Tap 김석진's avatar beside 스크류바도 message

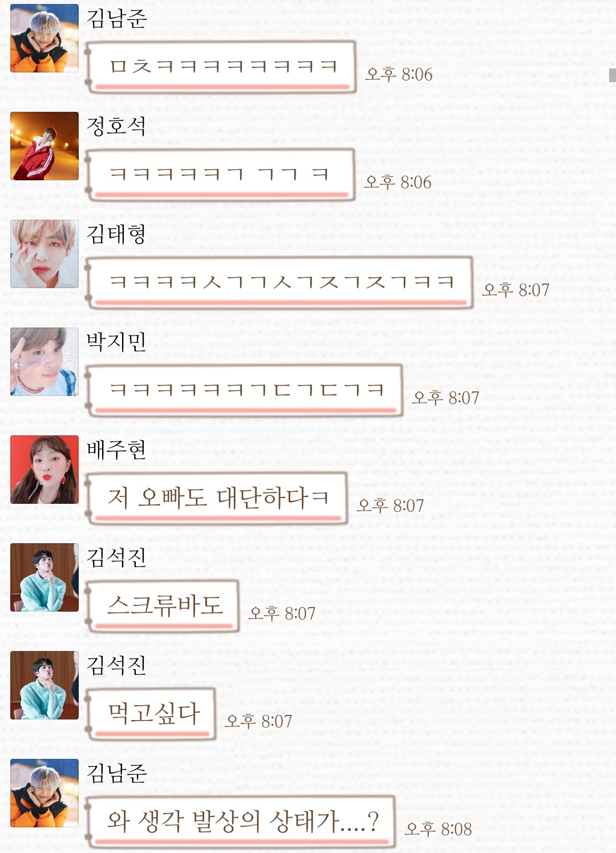[x=44, y=577]
